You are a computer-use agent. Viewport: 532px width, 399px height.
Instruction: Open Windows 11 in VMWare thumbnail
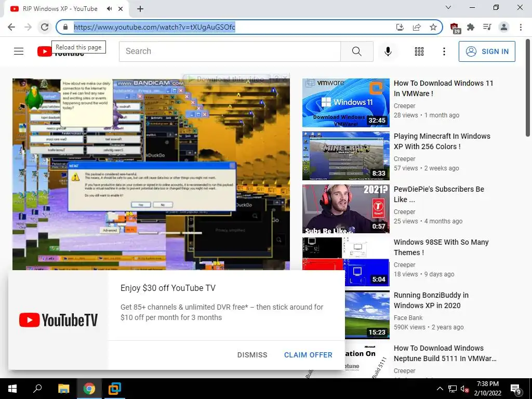pyautogui.click(x=345, y=103)
